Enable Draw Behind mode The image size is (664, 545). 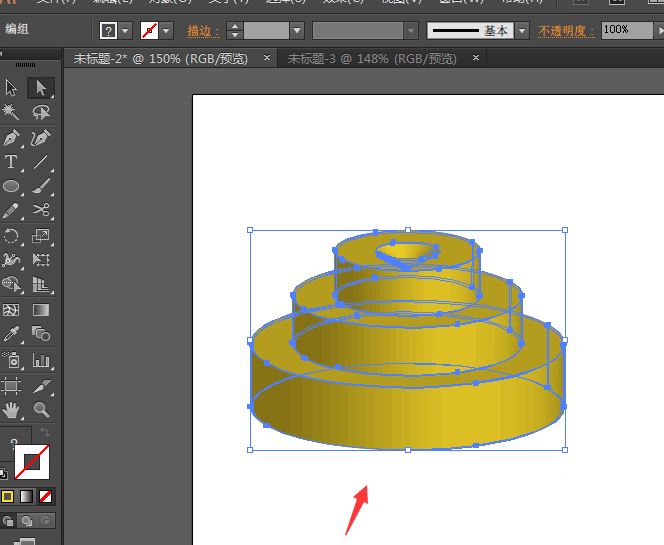point(27,520)
